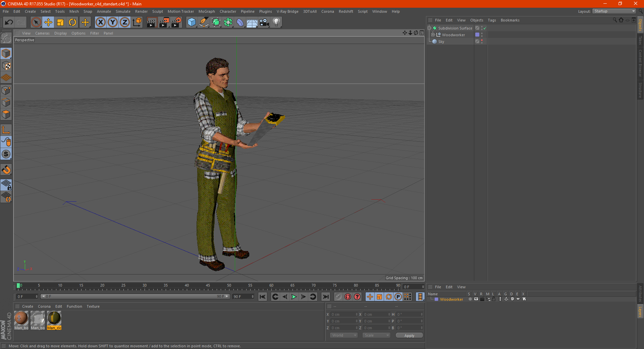Collapse the Subdivision Surface tree item
The image size is (644, 349).
pos(429,28)
